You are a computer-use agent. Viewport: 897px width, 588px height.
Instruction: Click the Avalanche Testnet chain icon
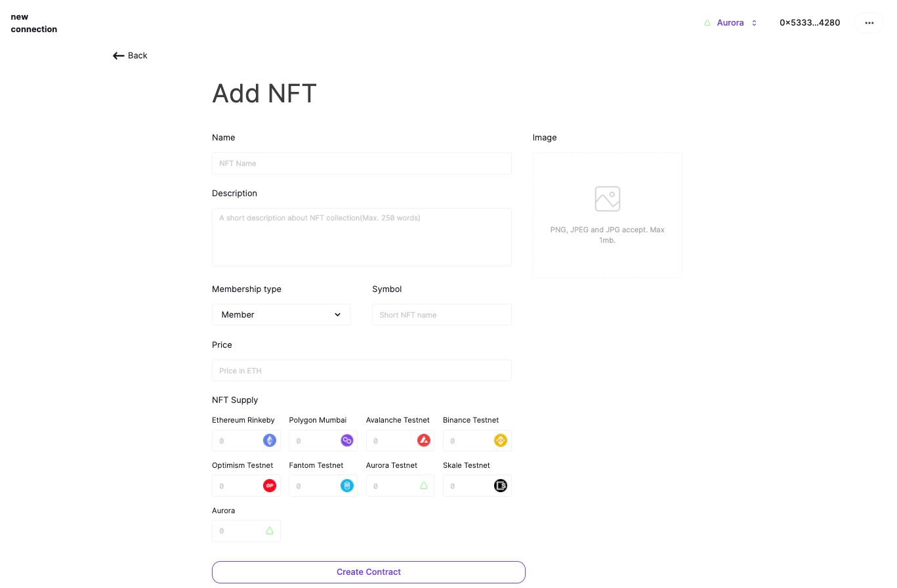pos(424,440)
